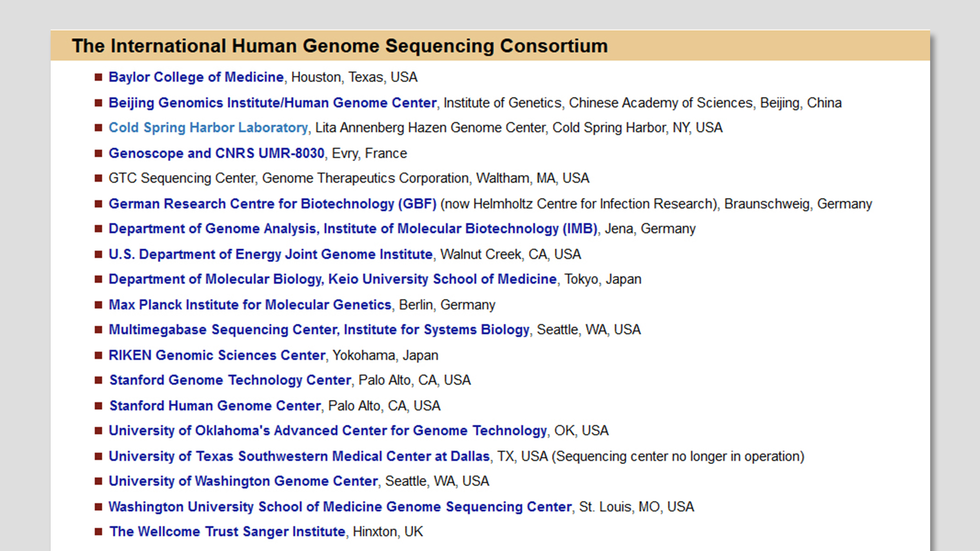The width and height of the screenshot is (980, 551).
Task: Open U.S. Department of Energy Joint Genome Institute
Action: pos(270,254)
